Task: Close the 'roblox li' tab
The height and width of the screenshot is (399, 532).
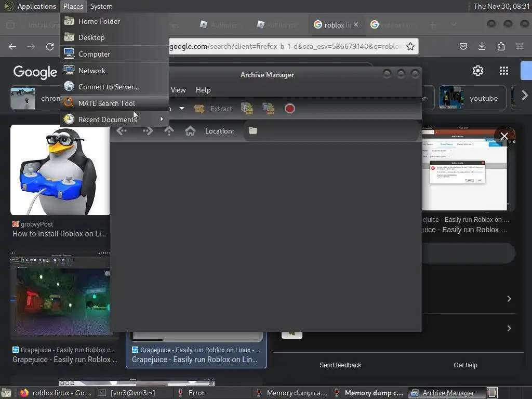Action: click(x=356, y=24)
